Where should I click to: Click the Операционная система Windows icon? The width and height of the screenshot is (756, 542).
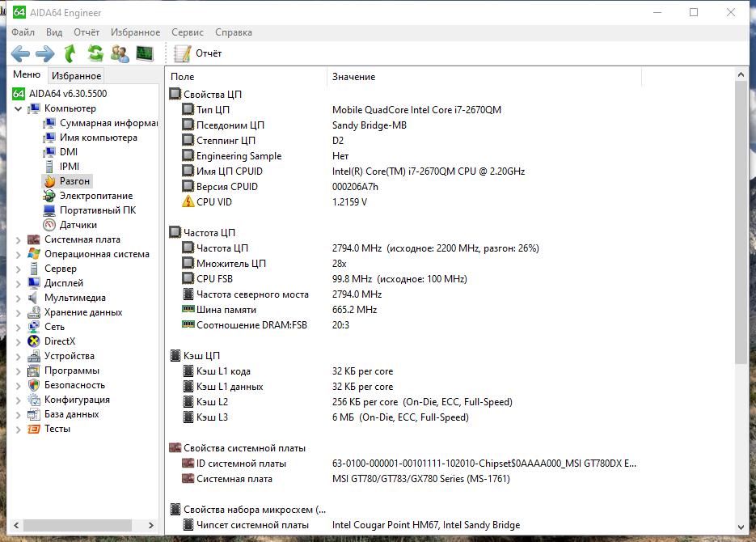pyautogui.click(x=34, y=254)
